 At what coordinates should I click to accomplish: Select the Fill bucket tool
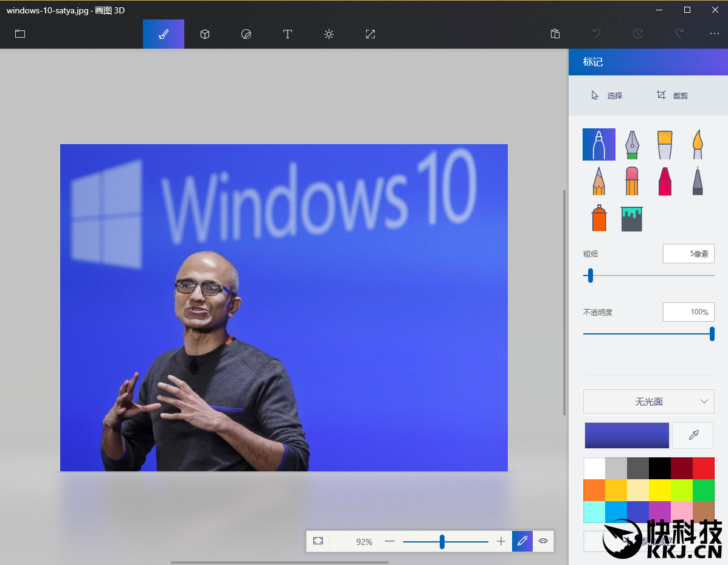pos(632,218)
